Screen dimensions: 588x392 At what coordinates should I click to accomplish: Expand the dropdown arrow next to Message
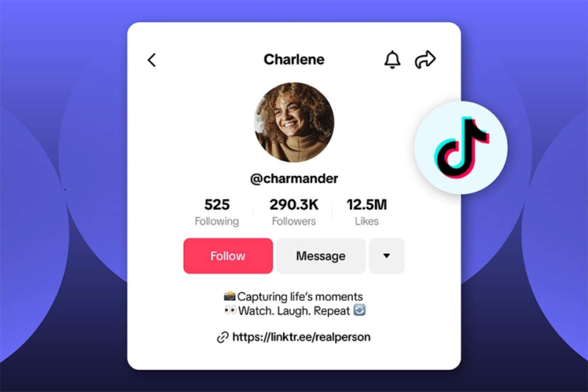pos(387,256)
